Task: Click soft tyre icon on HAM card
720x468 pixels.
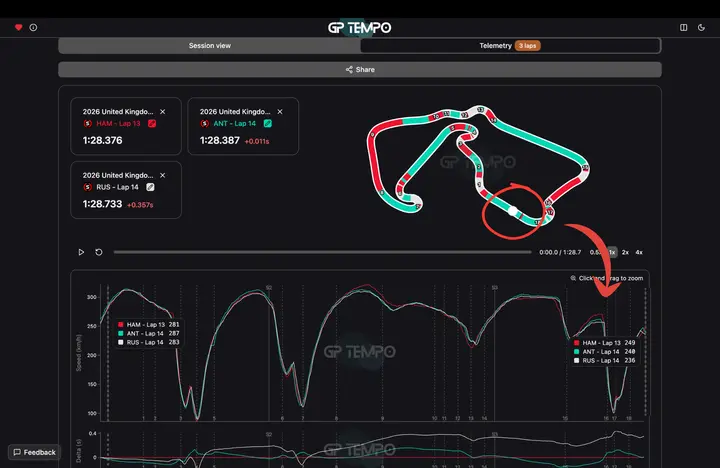Action: click(x=88, y=124)
